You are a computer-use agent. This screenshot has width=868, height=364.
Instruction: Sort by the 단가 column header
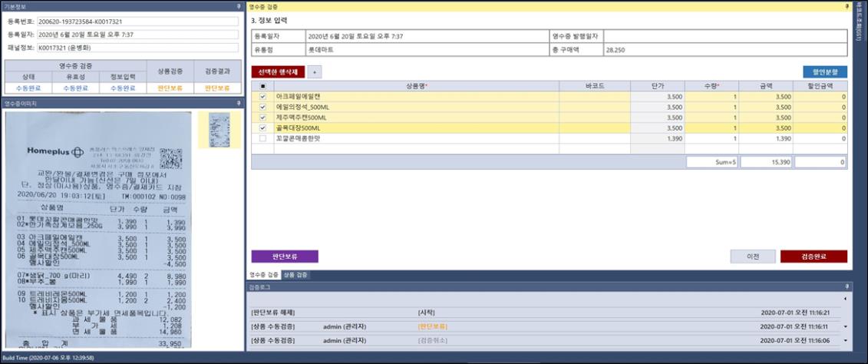click(x=658, y=86)
